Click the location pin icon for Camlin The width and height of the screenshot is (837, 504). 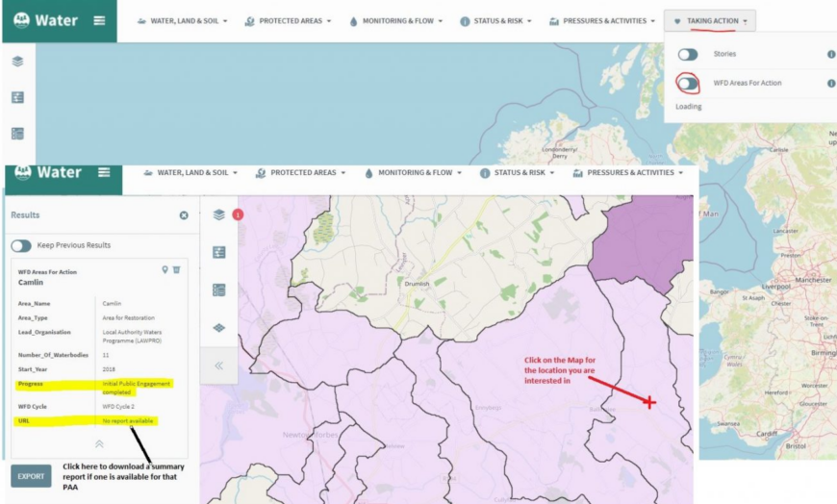(165, 270)
